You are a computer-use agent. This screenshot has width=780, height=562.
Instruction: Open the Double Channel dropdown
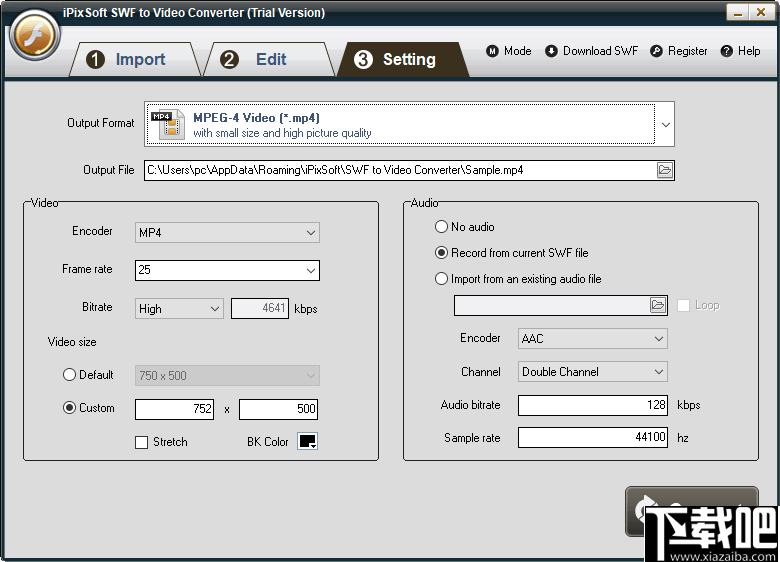pos(592,372)
